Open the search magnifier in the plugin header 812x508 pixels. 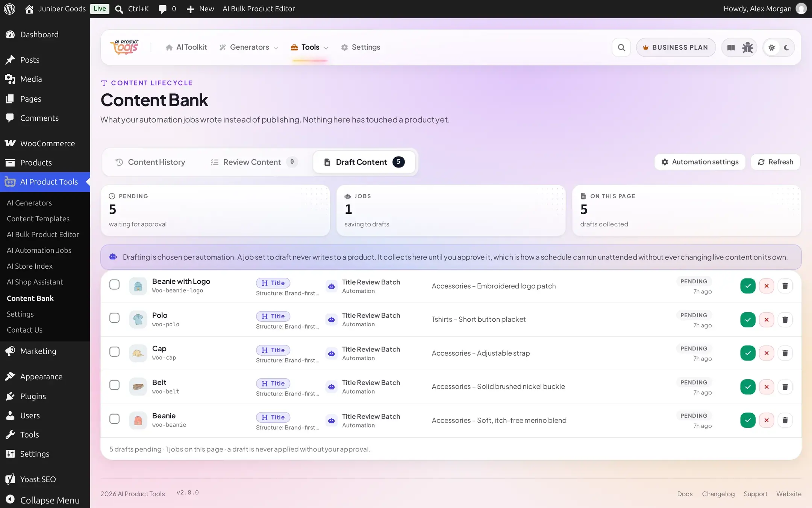pyautogui.click(x=621, y=47)
